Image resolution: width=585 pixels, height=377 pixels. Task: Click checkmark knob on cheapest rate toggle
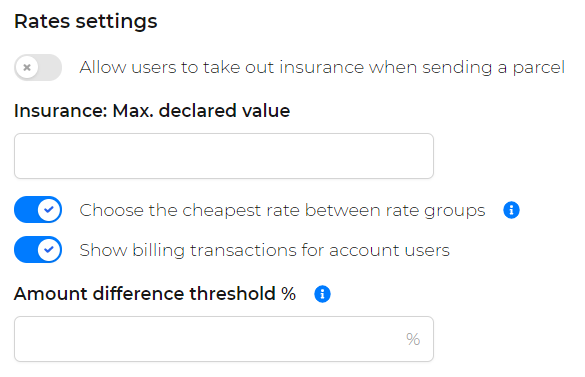[49, 210]
